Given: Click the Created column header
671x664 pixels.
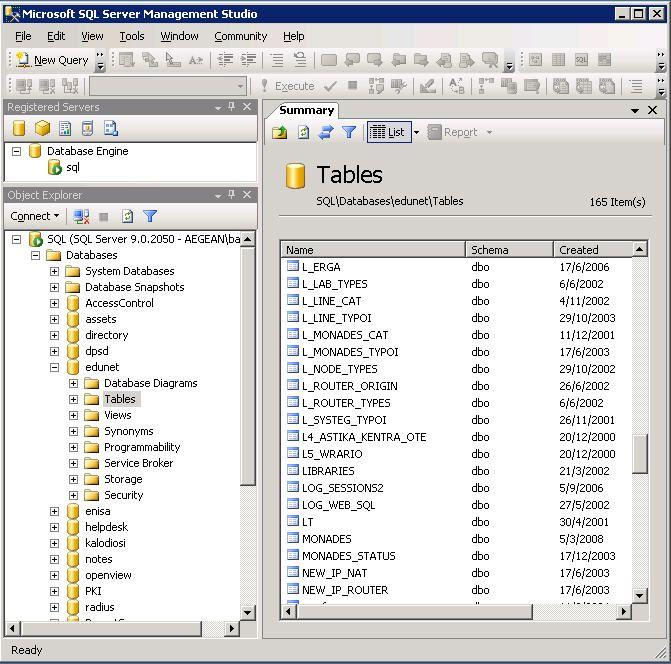Looking at the screenshot, I should (x=593, y=249).
